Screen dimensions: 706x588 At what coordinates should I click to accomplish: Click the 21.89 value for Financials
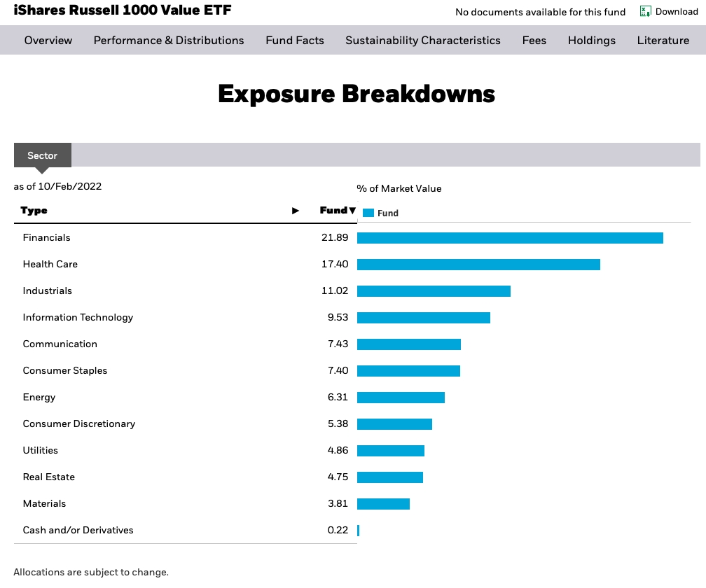coord(335,237)
